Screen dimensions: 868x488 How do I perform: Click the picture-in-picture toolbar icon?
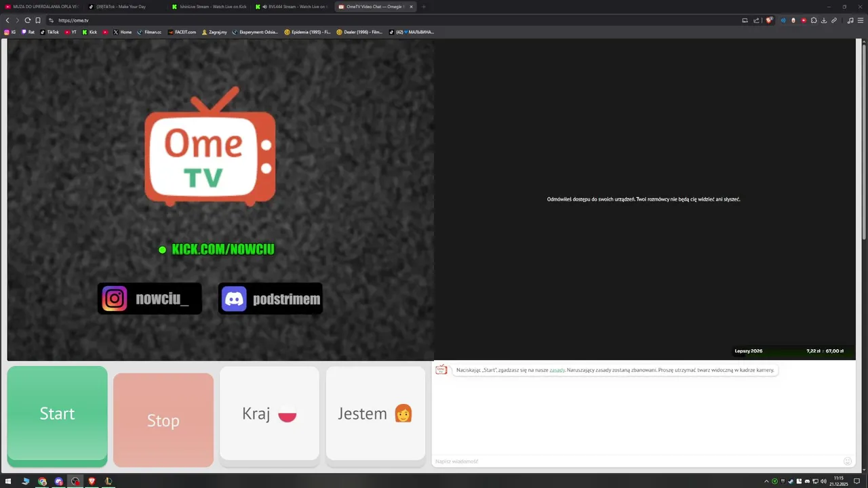745,20
